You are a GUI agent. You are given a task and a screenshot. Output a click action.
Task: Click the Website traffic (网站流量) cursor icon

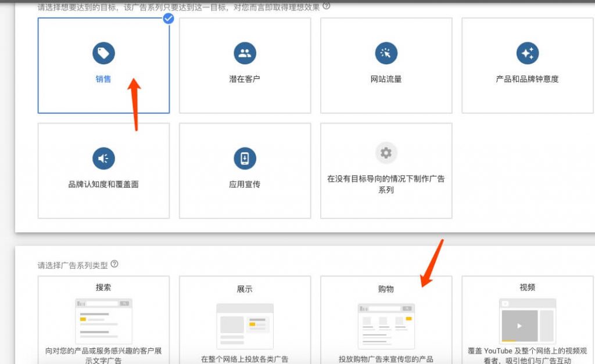(x=386, y=53)
